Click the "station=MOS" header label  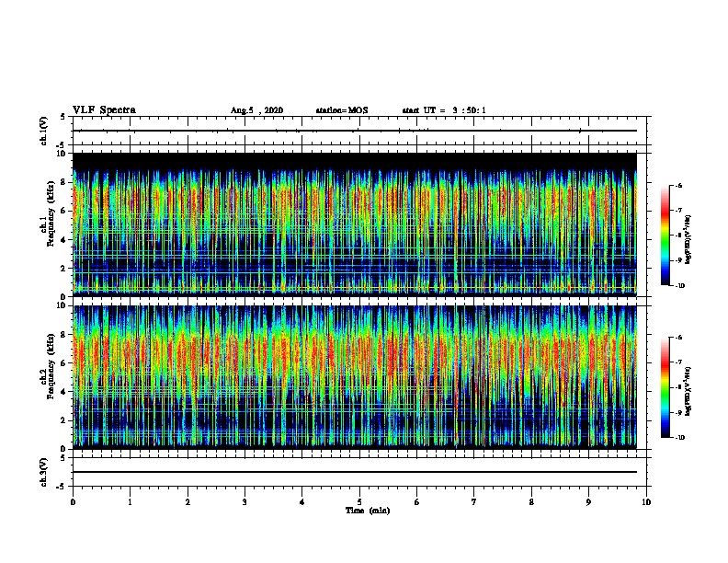342,110
